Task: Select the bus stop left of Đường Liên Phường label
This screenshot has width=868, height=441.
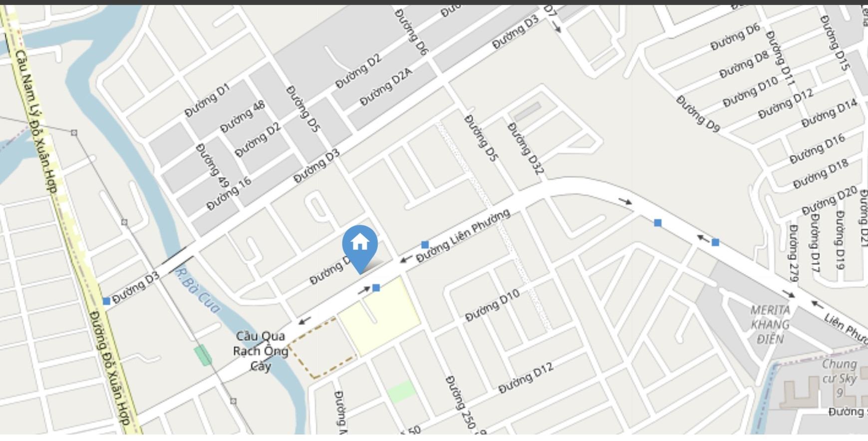Action: click(x=425, y=245)
